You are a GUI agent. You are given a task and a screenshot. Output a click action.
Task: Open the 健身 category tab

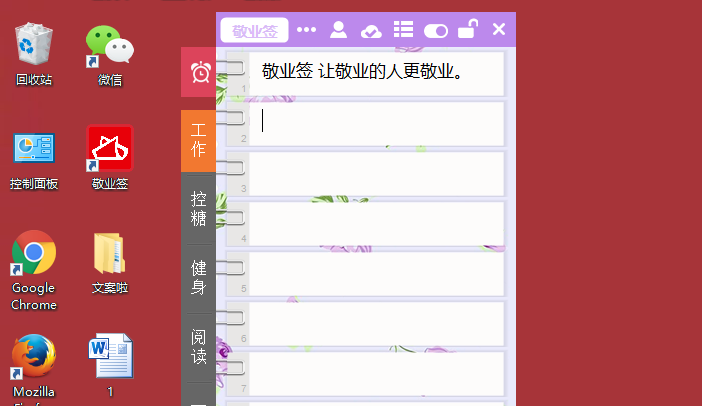(x=198, y=278)
